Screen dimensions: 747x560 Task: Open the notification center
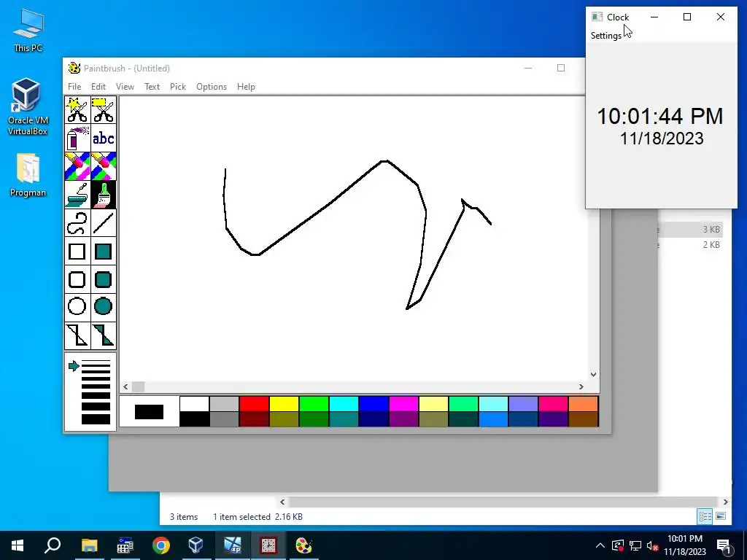click(x=724, y=545)
